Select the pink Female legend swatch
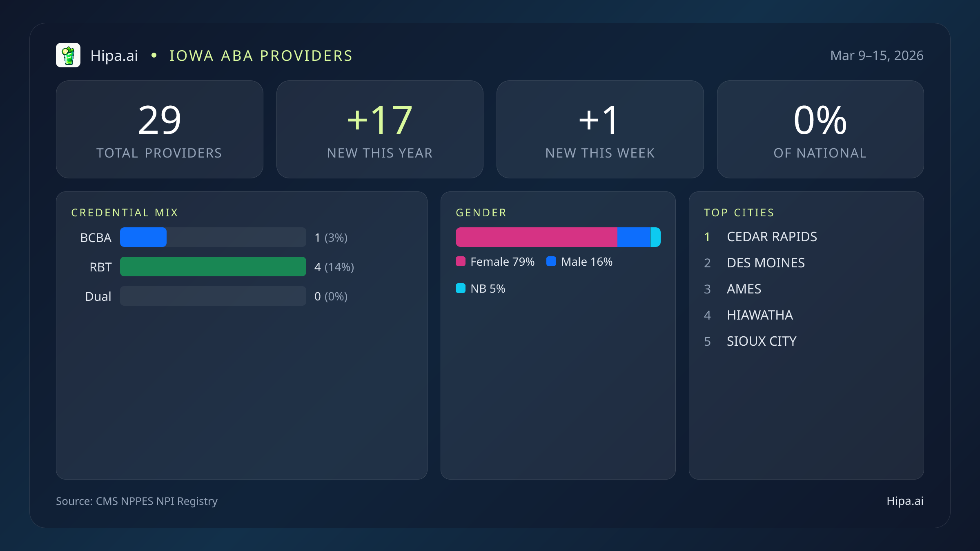Image resolution: width=980 pixels, height=551 pixels. tap(461, 261)
